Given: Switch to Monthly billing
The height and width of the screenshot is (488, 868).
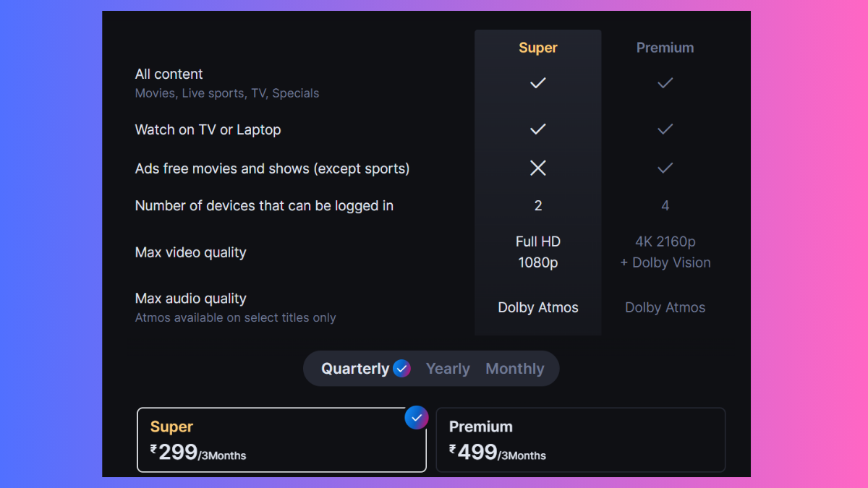Looking at the screenshot, I should click(514, 369).
